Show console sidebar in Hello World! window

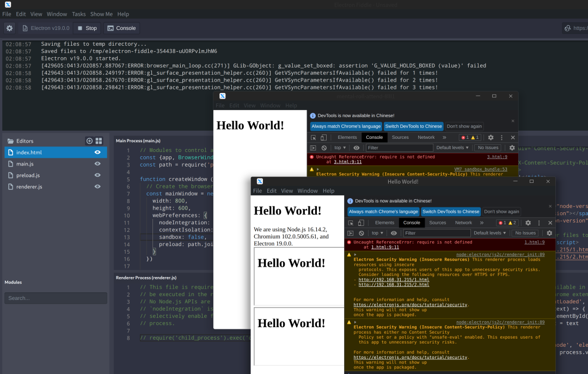(350, 233)
